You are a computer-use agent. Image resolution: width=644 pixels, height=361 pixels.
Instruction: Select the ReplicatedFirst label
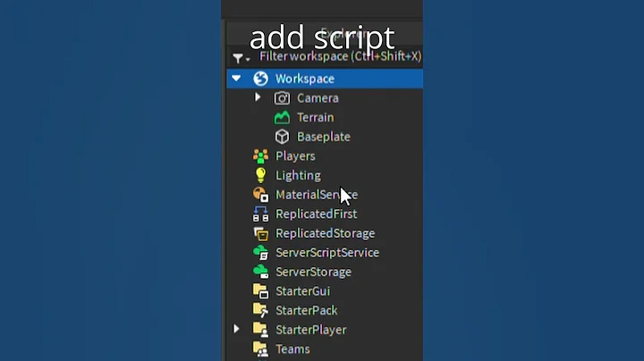click(317, 214)
